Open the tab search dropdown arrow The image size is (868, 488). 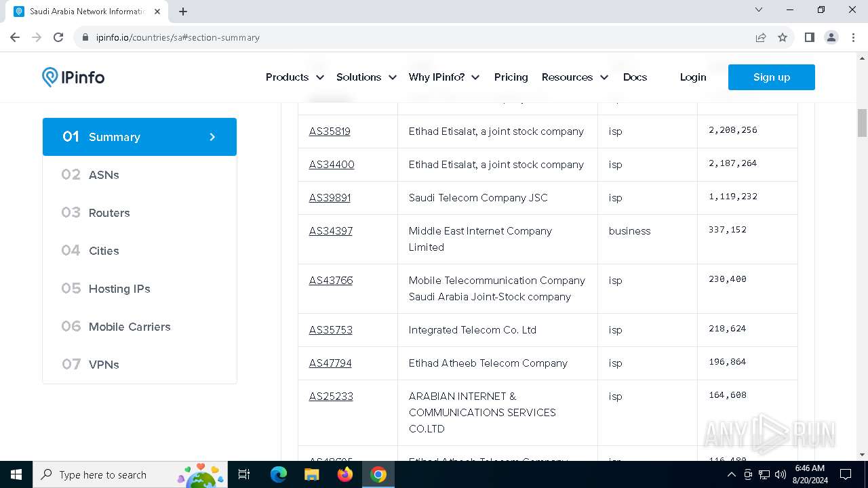coord(759,10)
